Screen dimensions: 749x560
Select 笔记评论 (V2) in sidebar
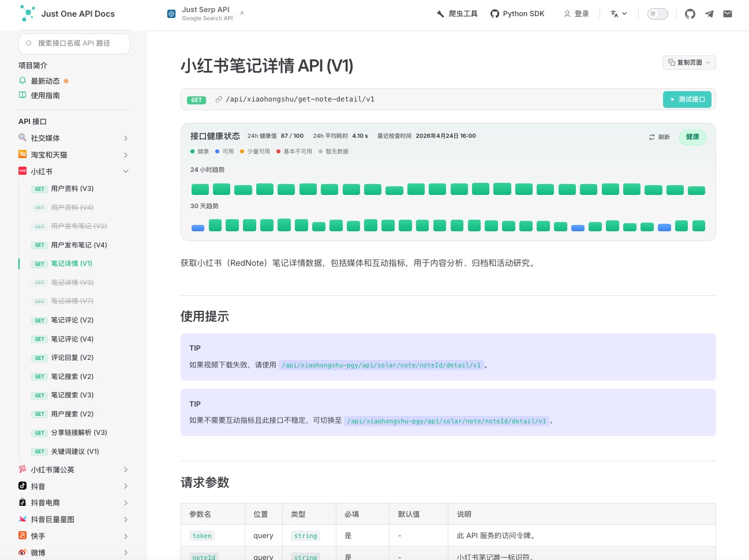click(72, 320)
